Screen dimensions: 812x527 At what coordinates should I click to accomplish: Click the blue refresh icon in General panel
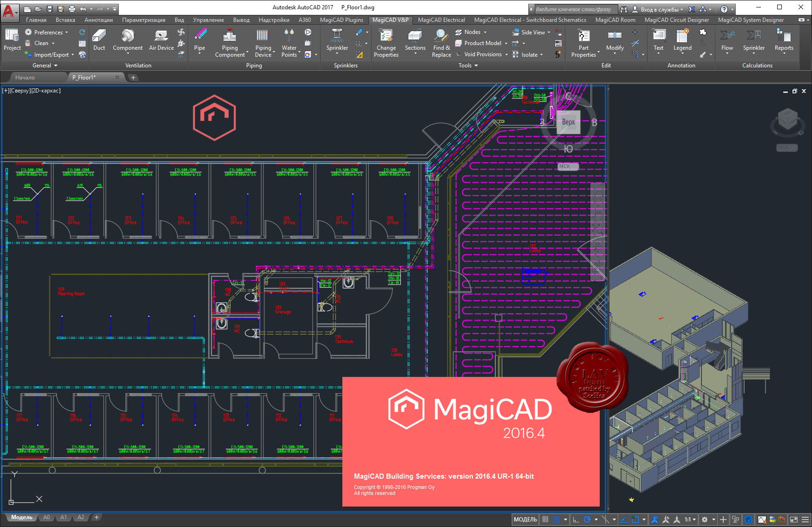click(82, 32)
